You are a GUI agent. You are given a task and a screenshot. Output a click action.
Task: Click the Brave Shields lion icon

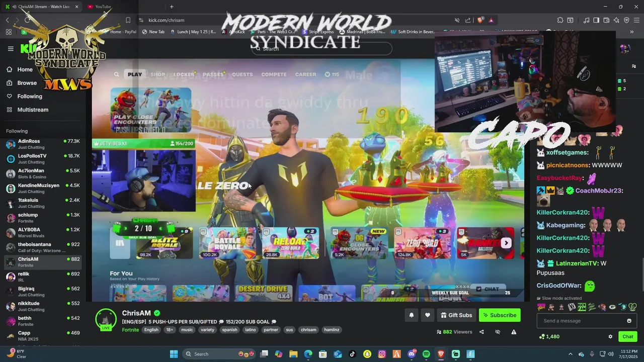[x=480, y=20]
